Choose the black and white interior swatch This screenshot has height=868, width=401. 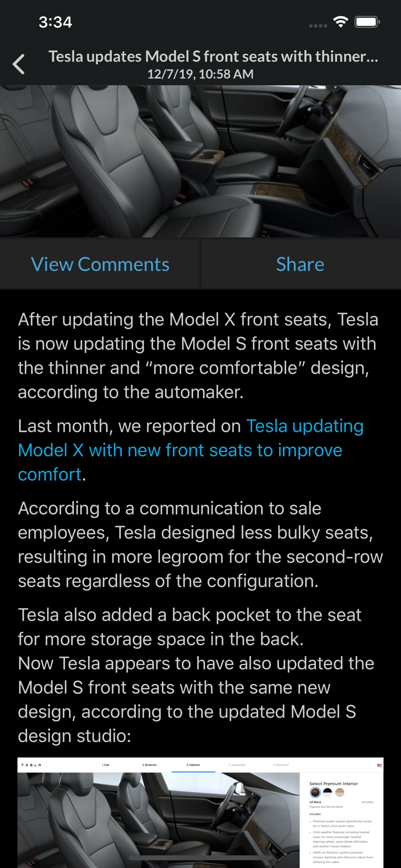[x=328, y=792]
